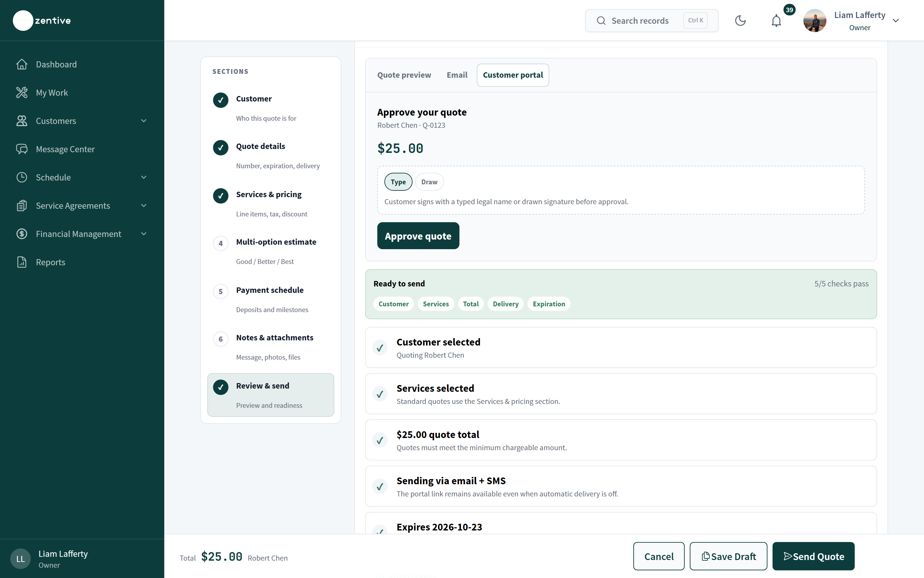Select the Draw signature option
This screenshot has height=578, width=924.
429,182
